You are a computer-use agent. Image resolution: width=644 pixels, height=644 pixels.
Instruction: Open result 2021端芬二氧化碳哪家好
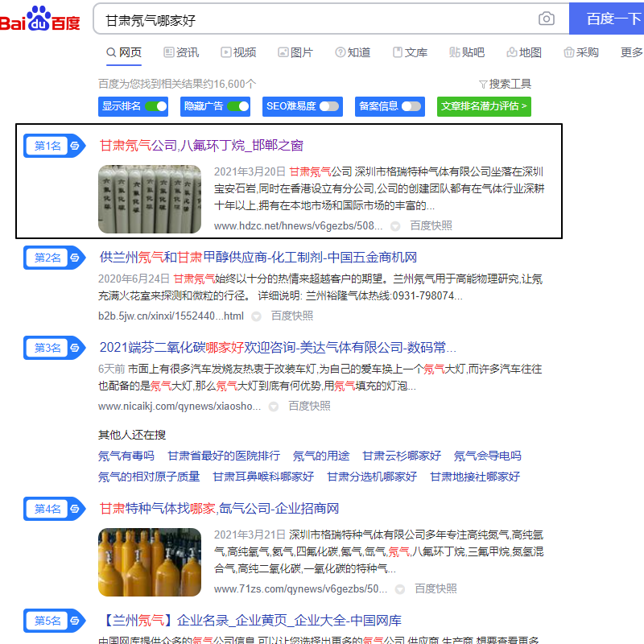pos(278,348)
